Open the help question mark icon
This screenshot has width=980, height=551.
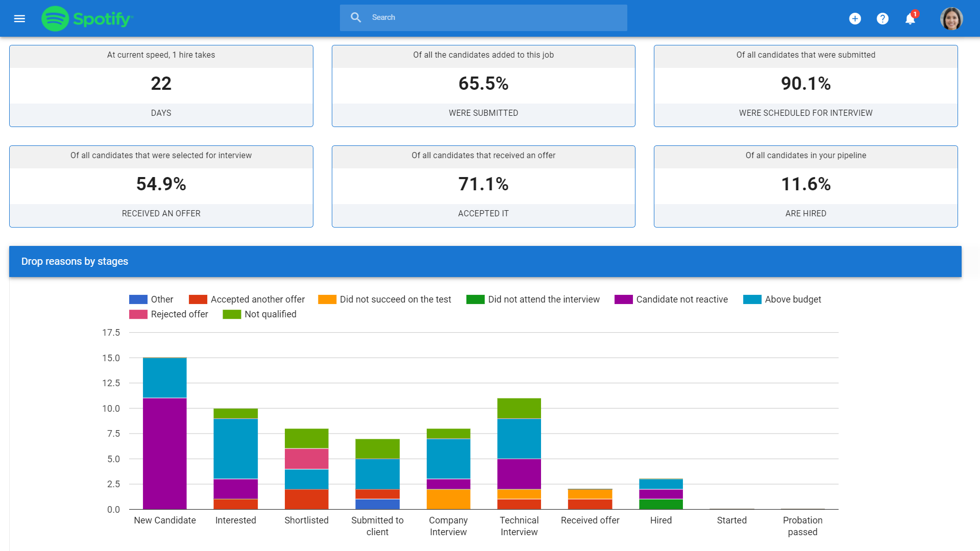(883, 19)
